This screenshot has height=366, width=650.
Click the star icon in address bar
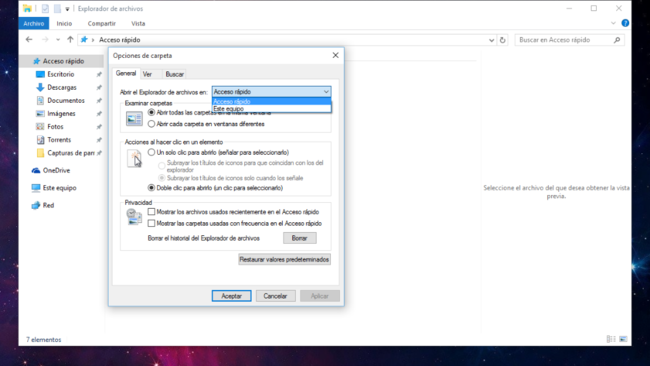pos(84,40)
